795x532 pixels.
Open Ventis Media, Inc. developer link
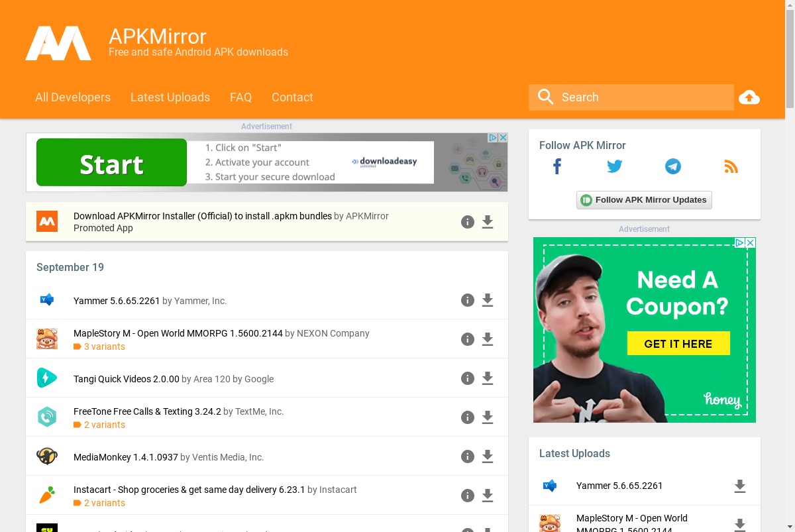229,457
